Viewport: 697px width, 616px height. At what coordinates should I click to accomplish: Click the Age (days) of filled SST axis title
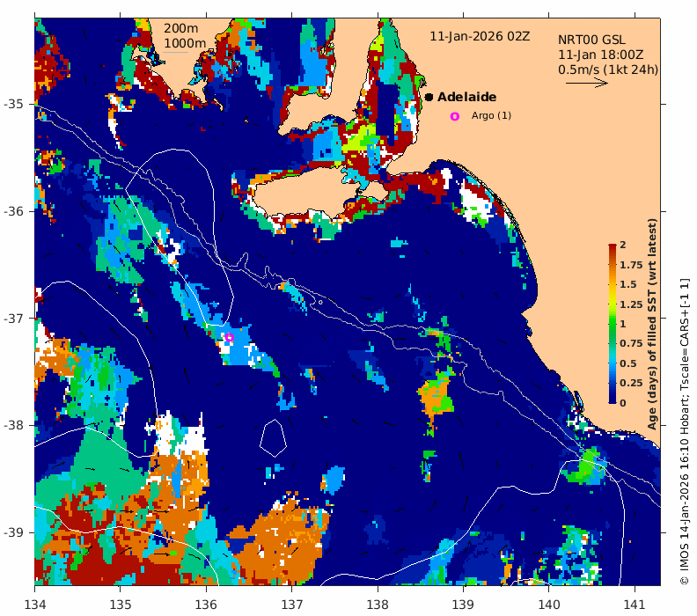tap(652, 324)
